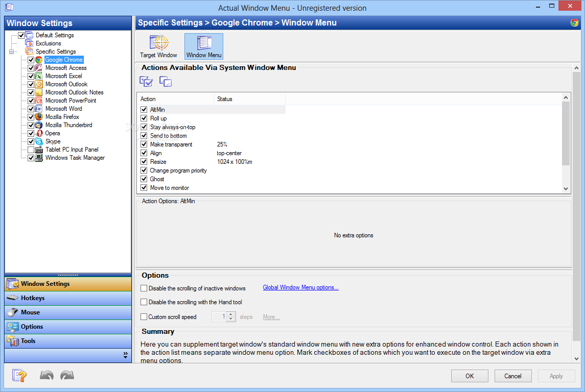Screen dimensions: 585x392
Task: Click the check-all-actions toolbar icon
Action: (x=146, y=81)
